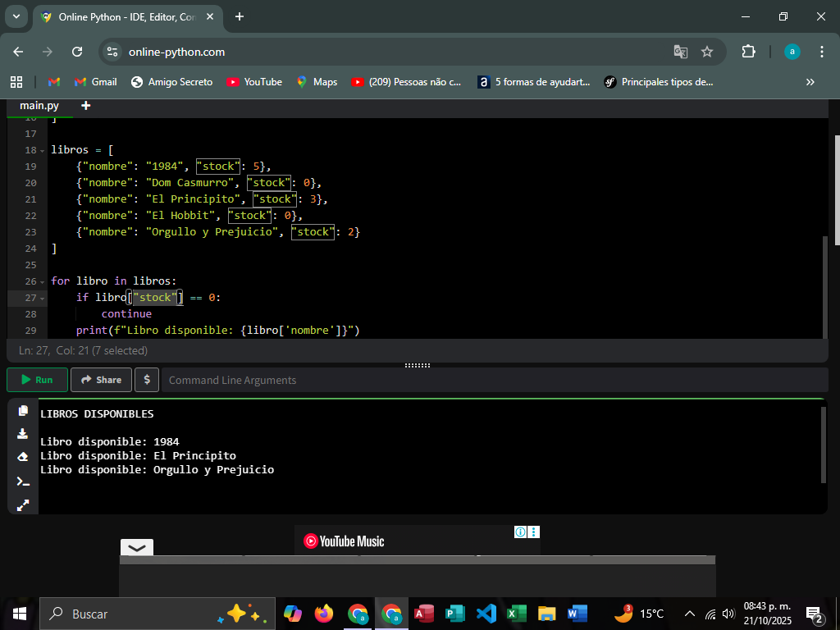840x630 pixels.
Task: Show more bookmarks with the chevron
Action: click(810, 82)
